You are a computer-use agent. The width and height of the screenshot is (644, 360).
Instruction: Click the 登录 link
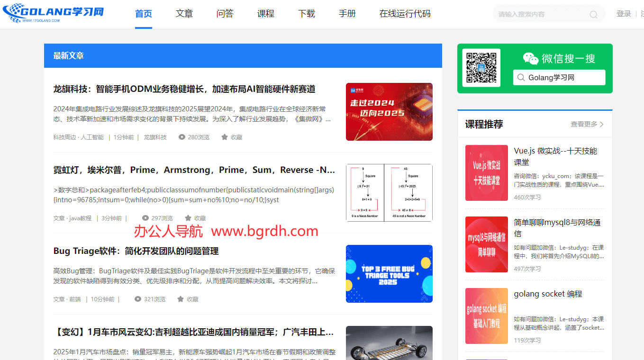624,14
